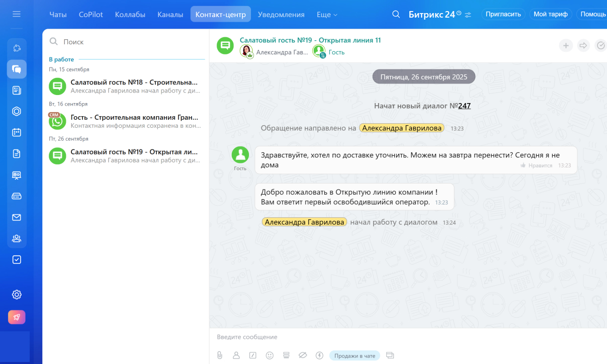This screenshot has height=364, width=607.
Task: Expand the Еще dropdown menu
Action: click(327, 15)
